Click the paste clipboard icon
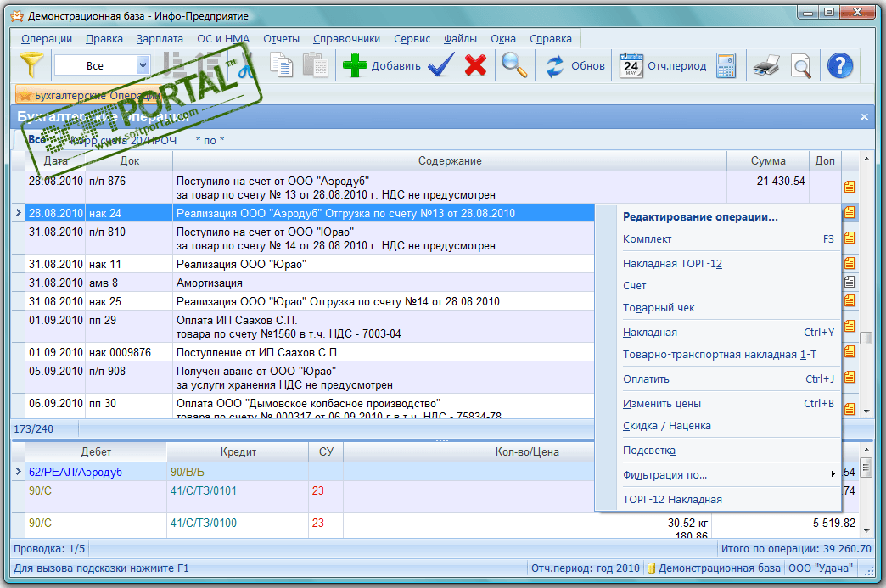This screenshot has width=886, height=588. 316,65
